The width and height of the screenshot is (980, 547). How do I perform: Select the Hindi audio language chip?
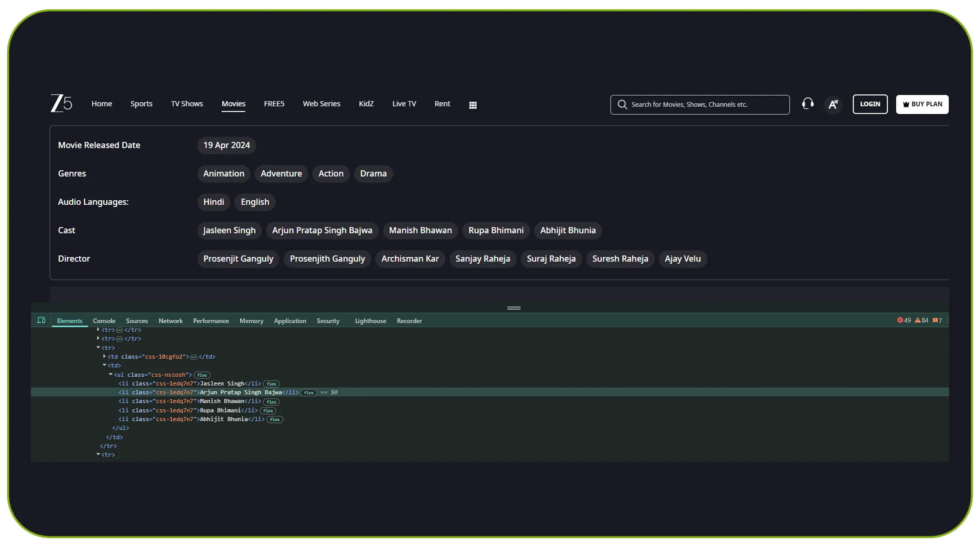pyautogui.click(x=213, y=202)
